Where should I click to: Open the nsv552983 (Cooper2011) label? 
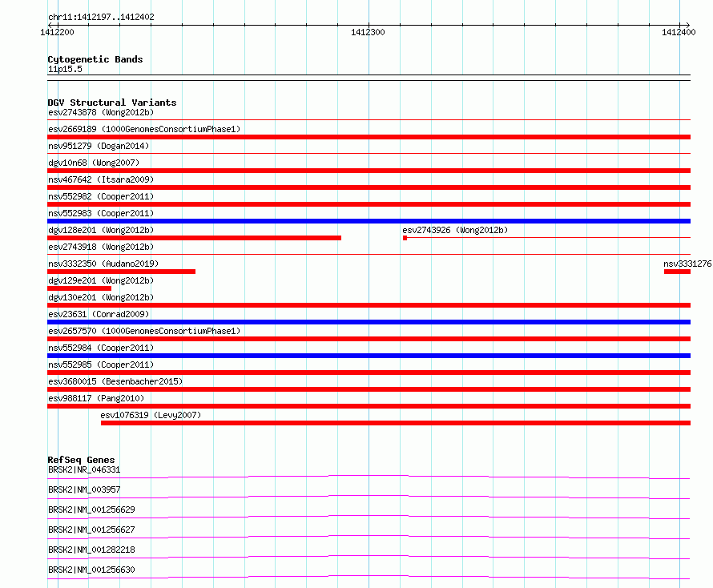pos(101,213)
